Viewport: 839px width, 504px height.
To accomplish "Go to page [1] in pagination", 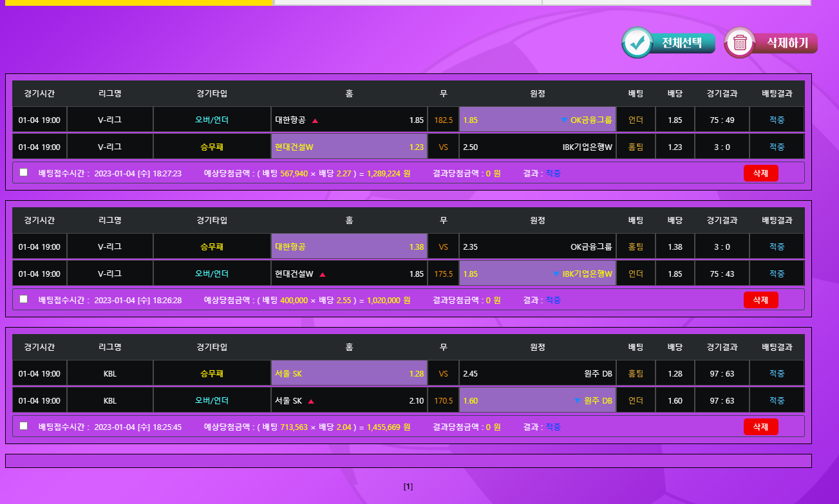I will [408, 487].
